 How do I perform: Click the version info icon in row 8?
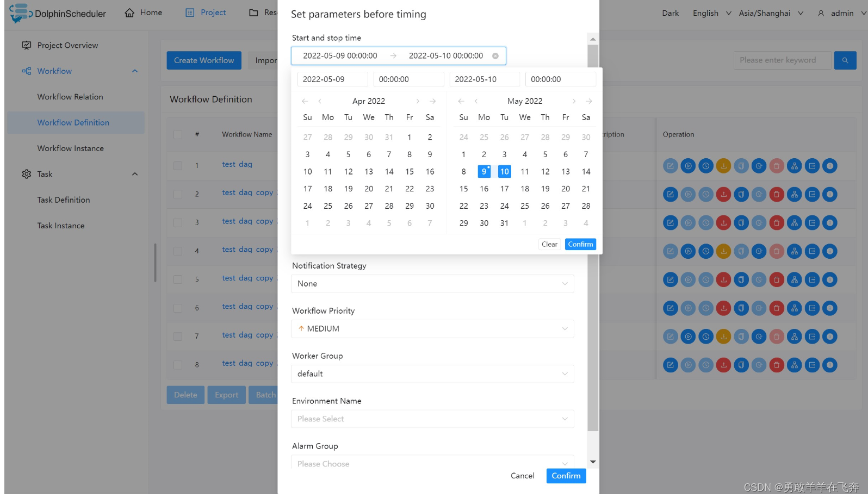click(830, 365)
